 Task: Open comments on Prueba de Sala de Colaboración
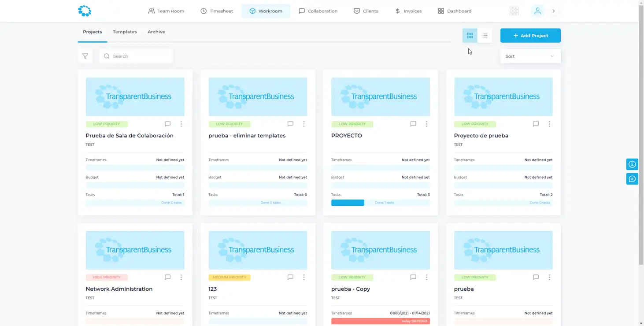pos(167,124)
